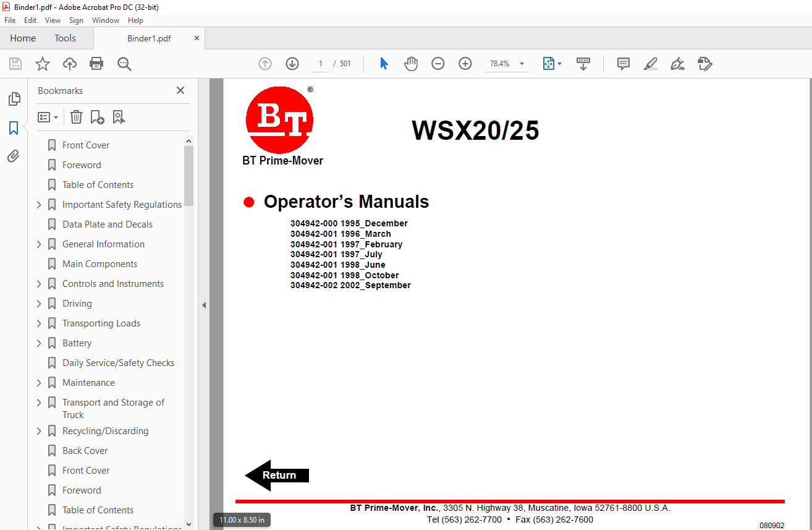Screen dimensions: 812x530
Task: Click the bookmarks panel vertical scrollbar
Action: [189, 176]
